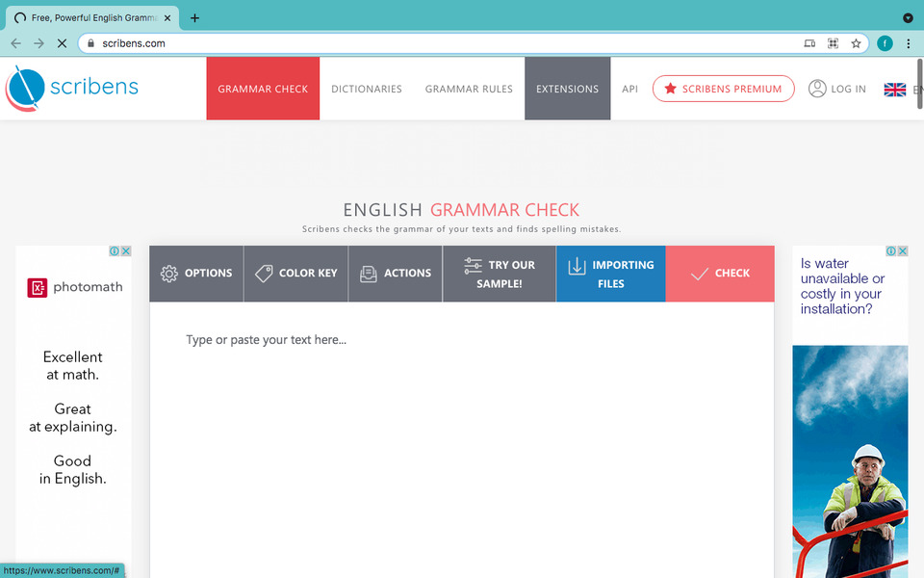The height and width of the screenshot is (578, 924).
Task: Click the Color Key tag icon
Action: (x=263, y=273)
